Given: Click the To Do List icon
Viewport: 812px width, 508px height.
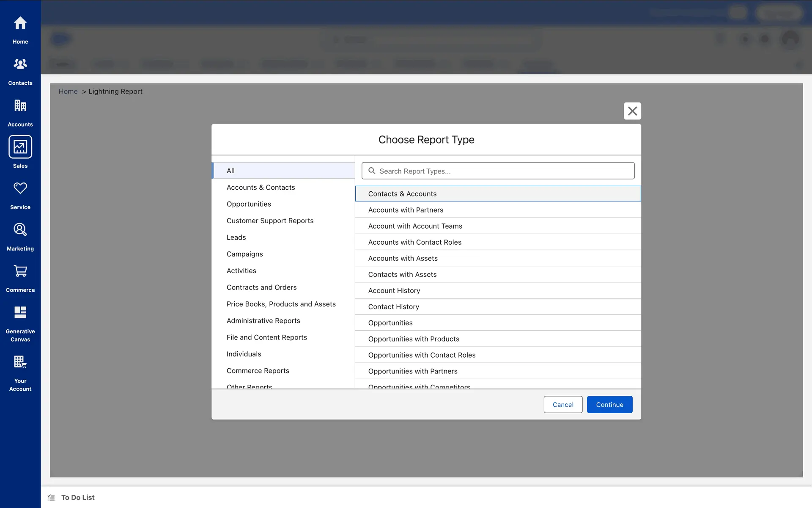Looking at the screenshot, I should (51, 497).
